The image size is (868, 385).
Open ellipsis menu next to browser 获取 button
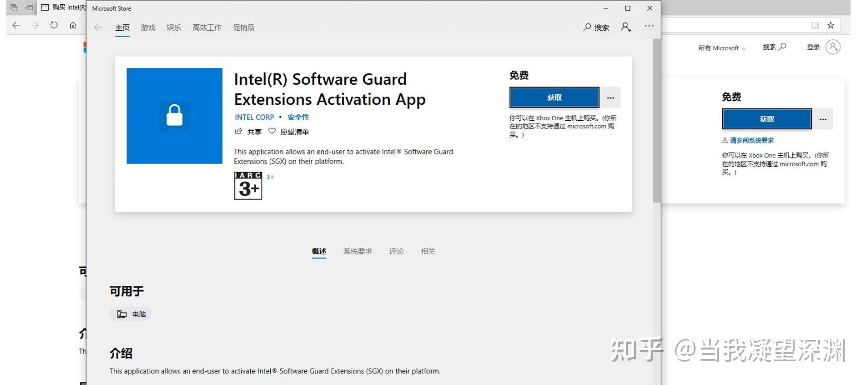click(x=823, y=119)
